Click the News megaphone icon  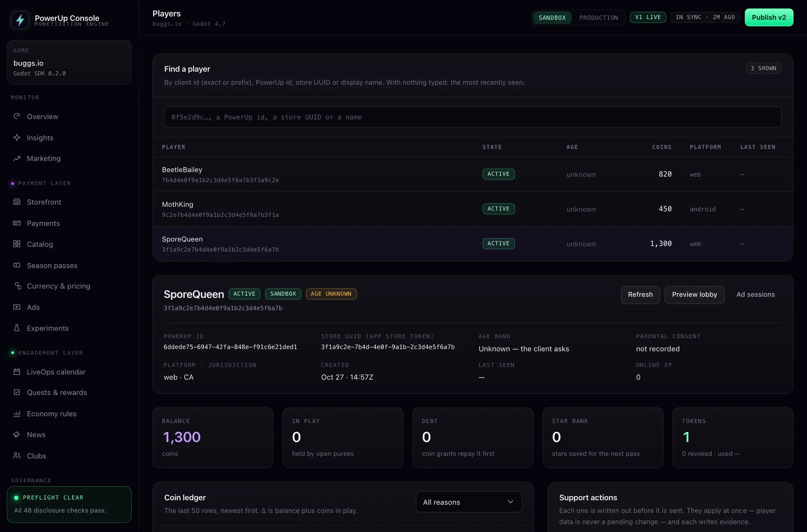[x=17, y=435]
